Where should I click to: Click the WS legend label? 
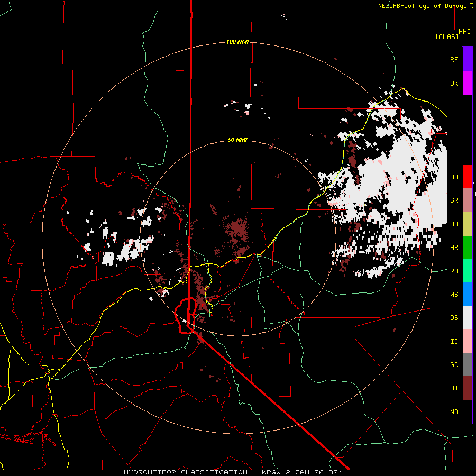pos(454,294)
